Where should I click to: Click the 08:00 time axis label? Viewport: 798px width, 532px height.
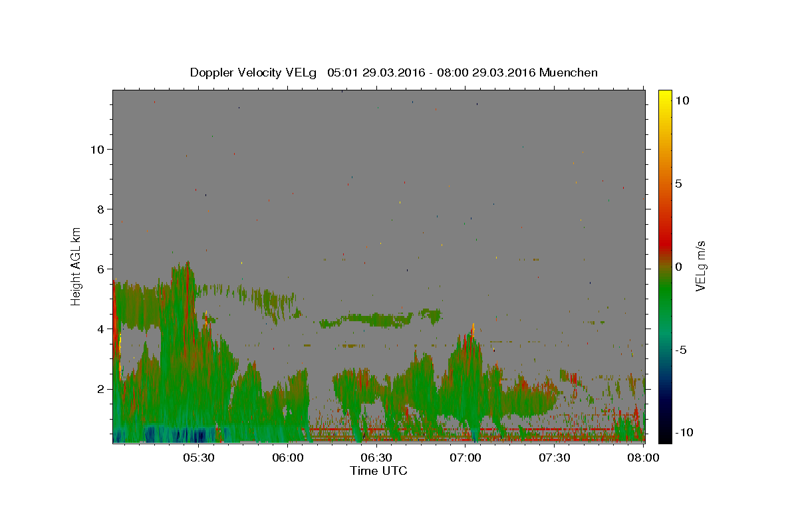(643, 458)
